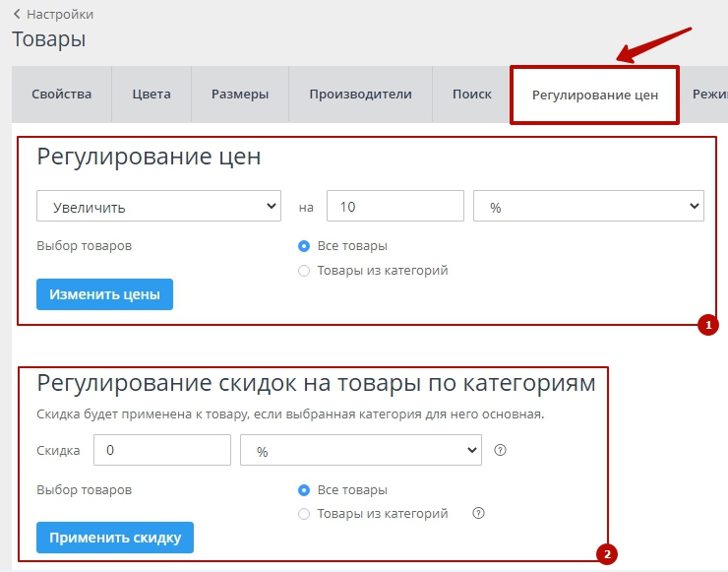This screenshot has width=728, height=572.
Task: Open help icon beside discount unit dropdown
Action: tap(500, 451)
